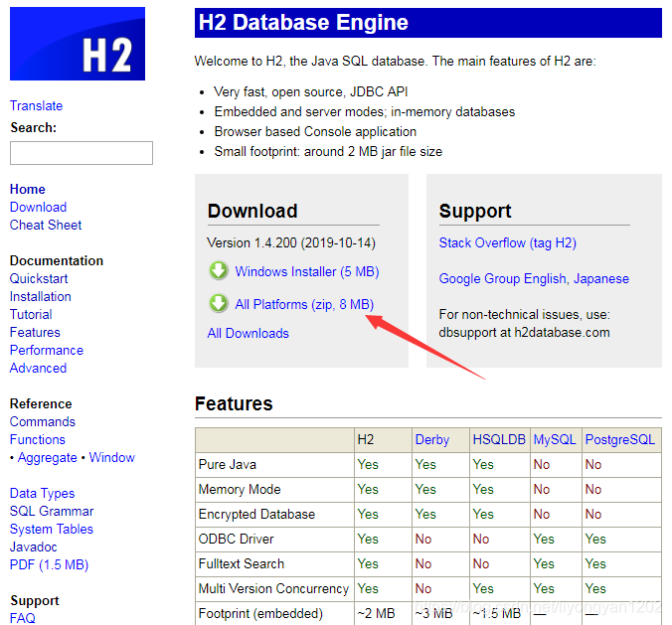Image resolution: width=672 pixels, height=625 pixels.
Task: Open the All Downloads link
Action: [x=249, y=333]
